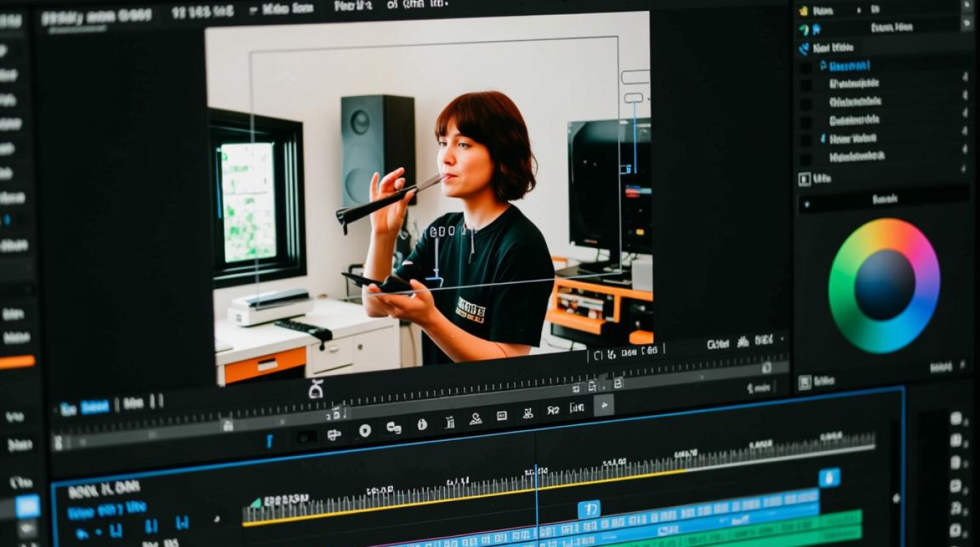The width and height of the screenshot is (980, 547).
Task: Click the info circle icon in transport toolbar
Action: click(x=421, y=424)
